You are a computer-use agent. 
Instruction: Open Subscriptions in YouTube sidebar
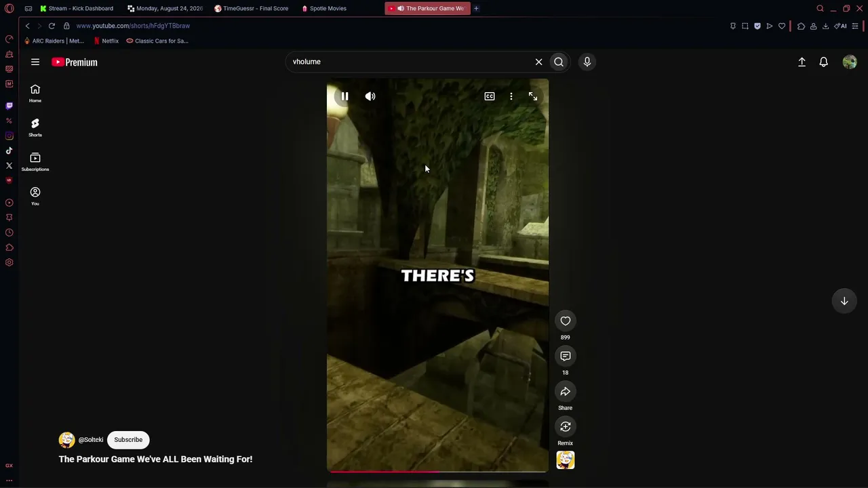click(35, 162)
